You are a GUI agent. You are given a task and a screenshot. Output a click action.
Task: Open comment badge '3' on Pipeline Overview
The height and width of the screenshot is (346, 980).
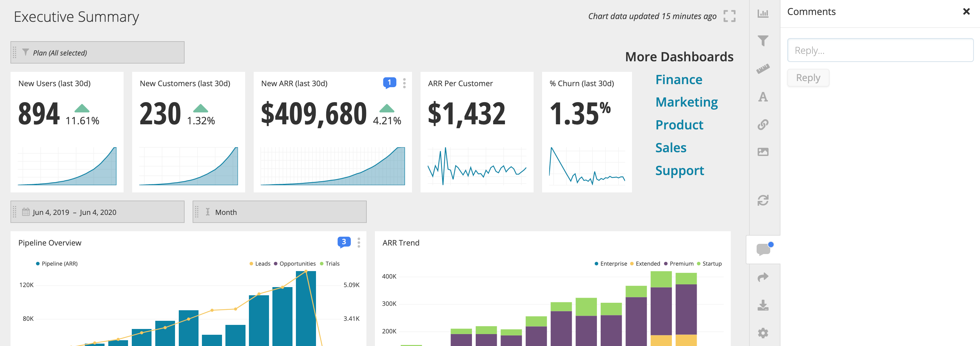344,242
